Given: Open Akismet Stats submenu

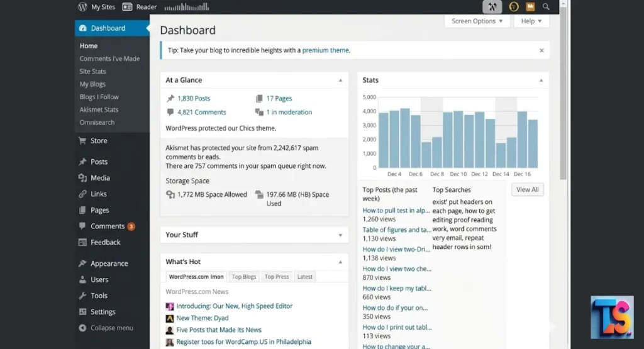Looking at the screenshot, I should pos(99,109).
